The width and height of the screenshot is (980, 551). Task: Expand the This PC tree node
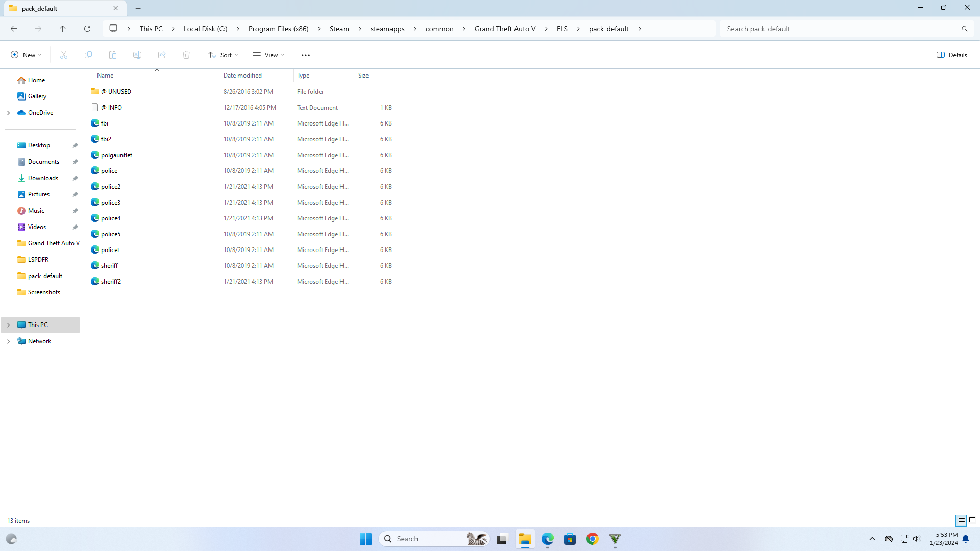click(x=9, y=325)
